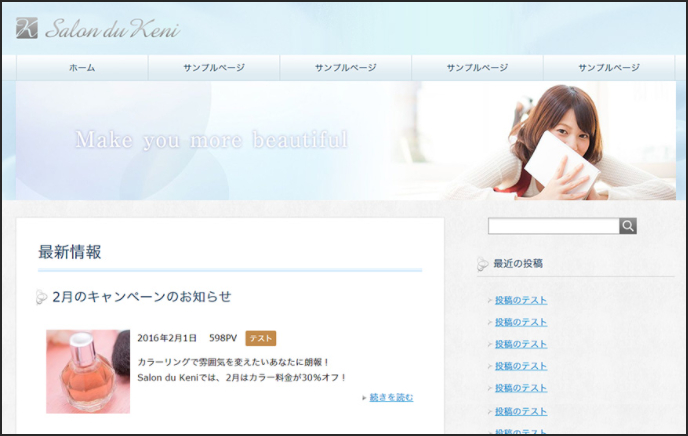Click inside the sidebar search field

point(554,226)
